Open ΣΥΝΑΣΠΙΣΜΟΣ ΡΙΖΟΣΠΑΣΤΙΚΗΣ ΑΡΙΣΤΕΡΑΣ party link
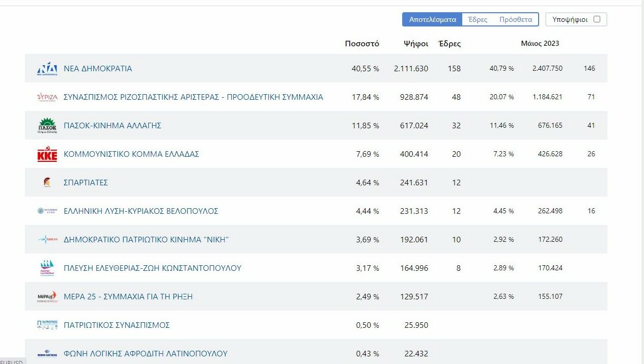Image resolution: width=644 pixels, height=364 pixels. (193, 97)
